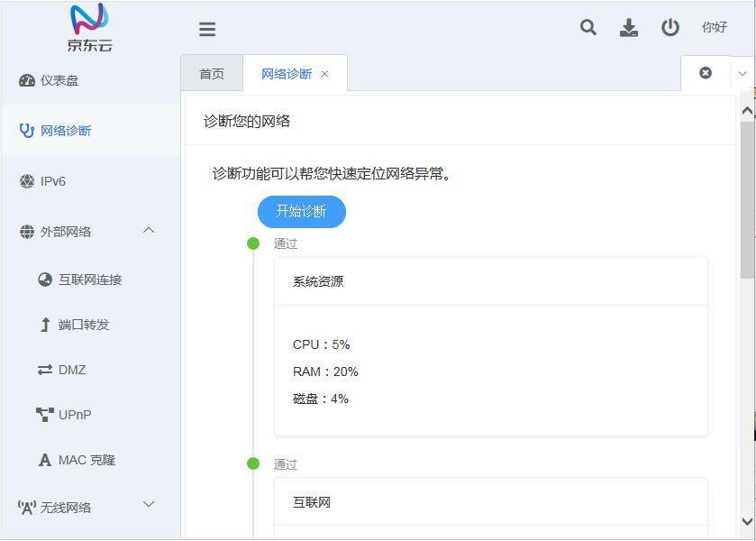Image resolution: width=756 pixels, height=541 pixels.
Task: Select the DMZ arrows icon
Action: 43,370
